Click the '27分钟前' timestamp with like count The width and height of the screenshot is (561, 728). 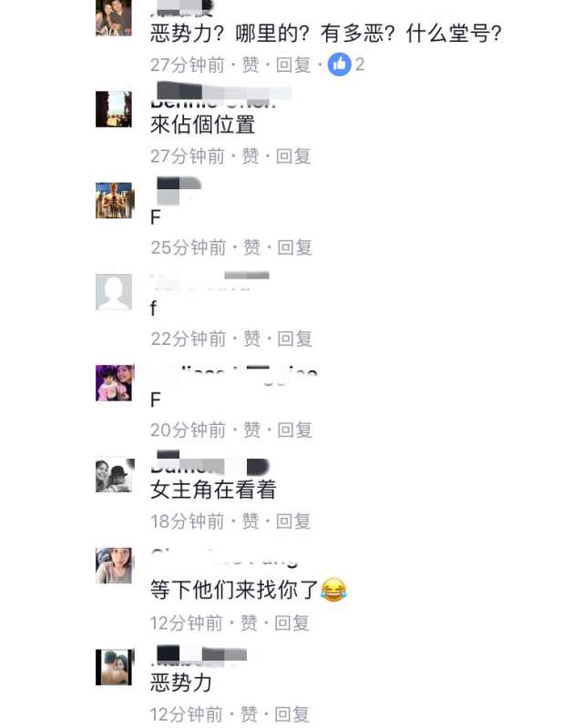188,65
